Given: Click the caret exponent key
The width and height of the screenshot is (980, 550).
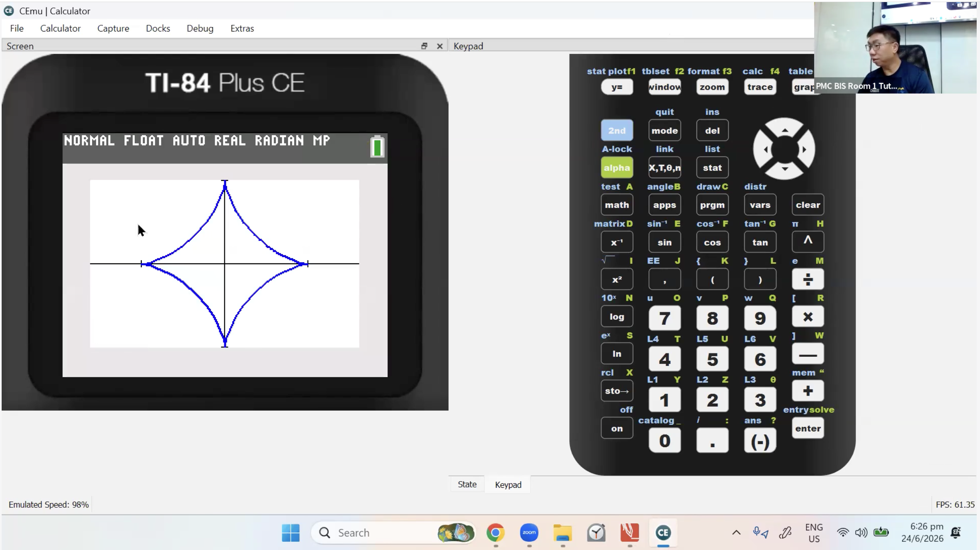Looking at the screenshot, I should pyautogui.click(x=808, y=241).
